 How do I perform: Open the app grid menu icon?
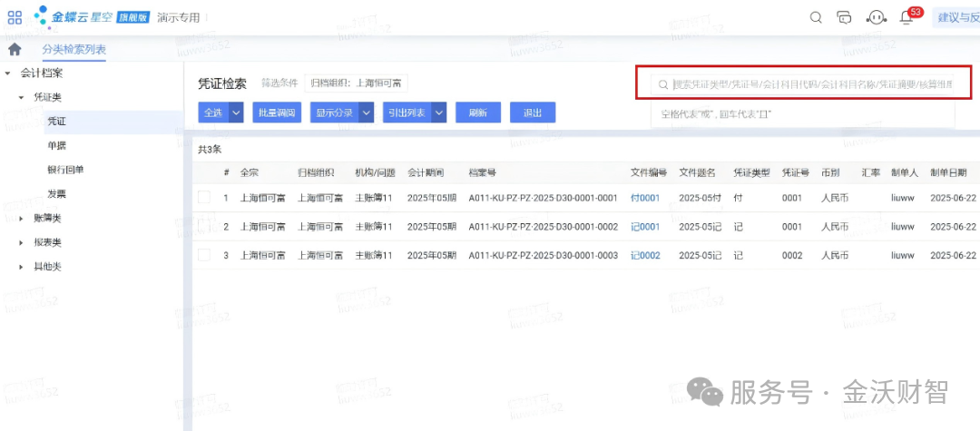pos(15,17)
